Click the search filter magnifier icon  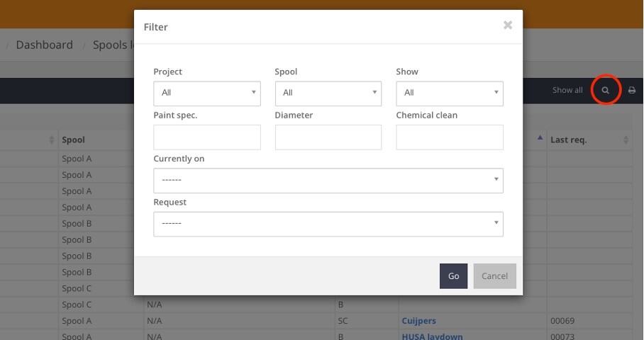(605, 91)
